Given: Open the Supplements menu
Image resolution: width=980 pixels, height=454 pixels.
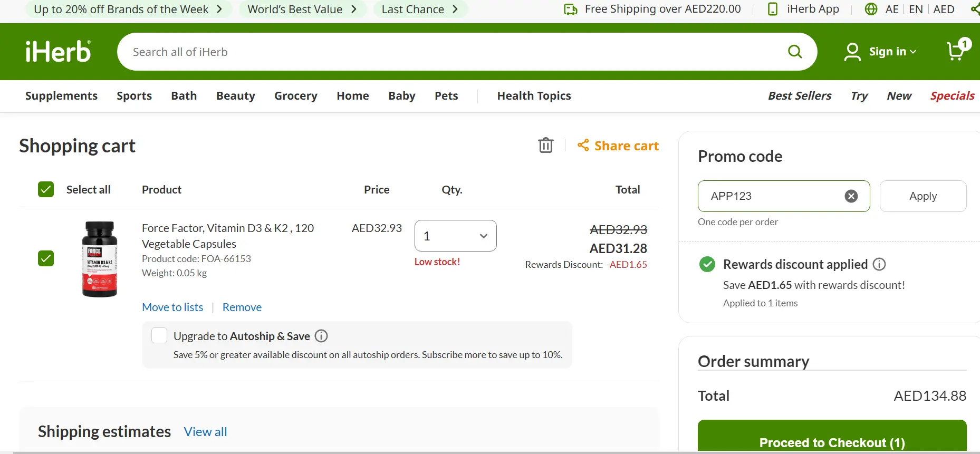Looking at the screenshot, I should click(x=61, y=95).
